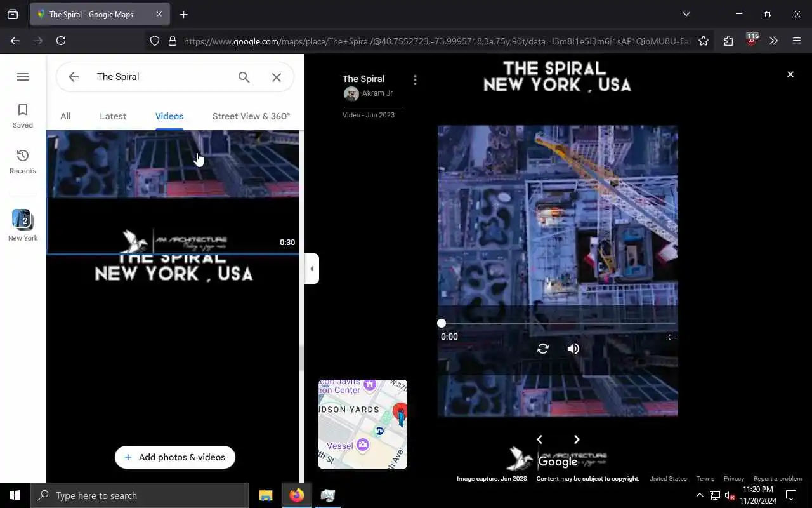812x508 pixels.
Task: Go back with the search box arrow
Action: coord(74,77)
